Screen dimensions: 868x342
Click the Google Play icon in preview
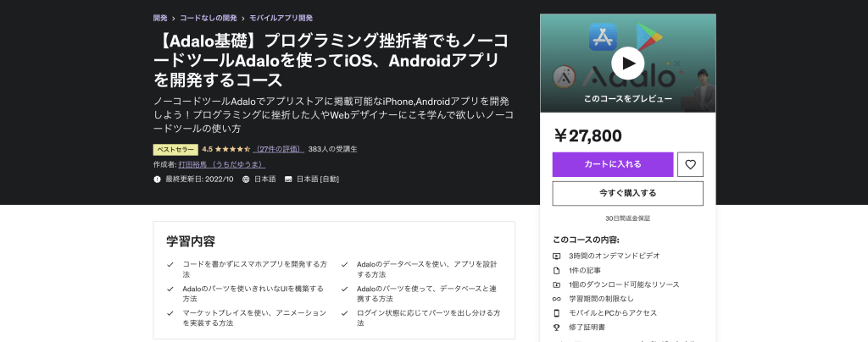pos(649,37)
